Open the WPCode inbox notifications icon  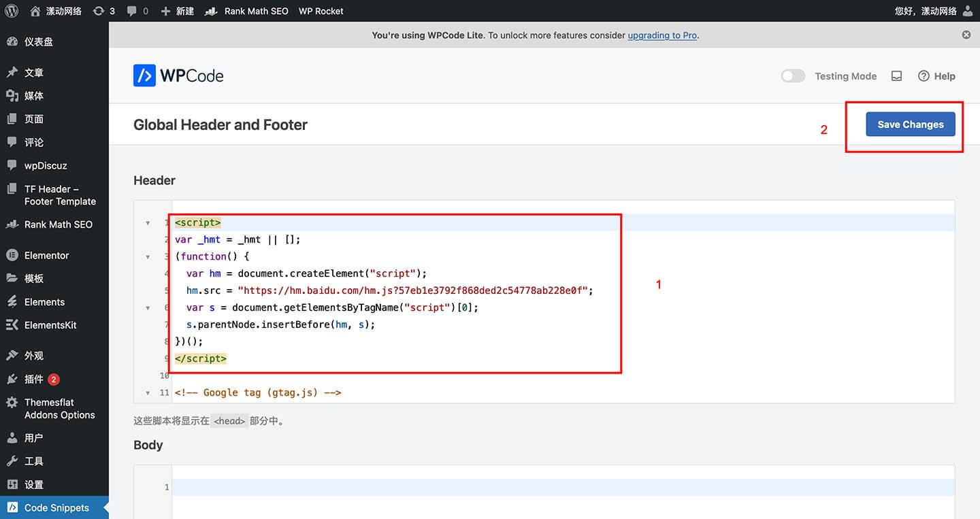pos(896,76)
